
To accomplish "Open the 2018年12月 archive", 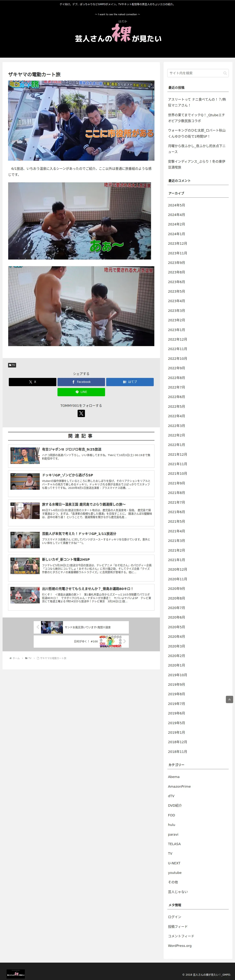I will [x=178, y=742].
